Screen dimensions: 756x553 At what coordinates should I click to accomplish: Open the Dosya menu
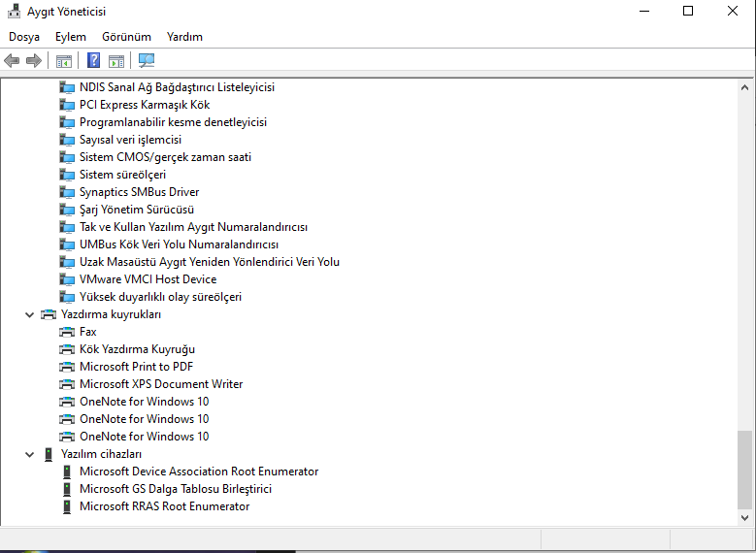click(24, 37)
